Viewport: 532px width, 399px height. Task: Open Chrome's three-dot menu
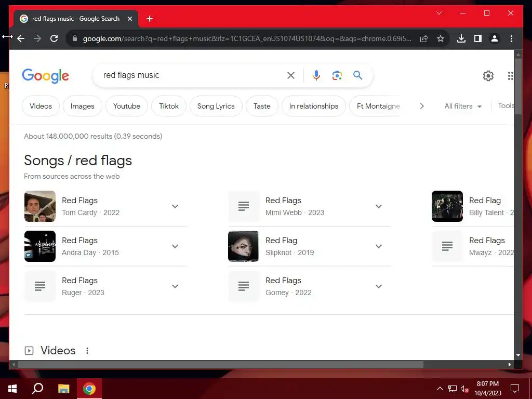coord(511,38)
